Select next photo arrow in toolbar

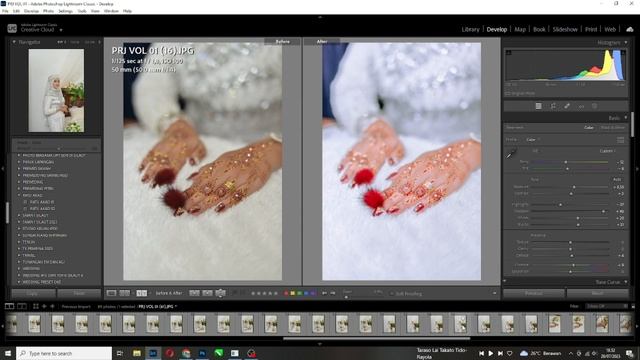coord(333,293)
